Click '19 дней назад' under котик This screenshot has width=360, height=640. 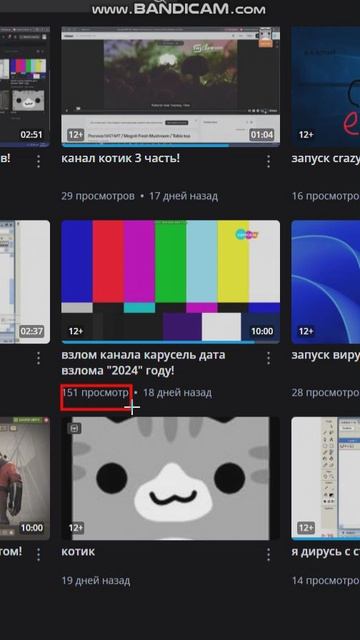96,580
